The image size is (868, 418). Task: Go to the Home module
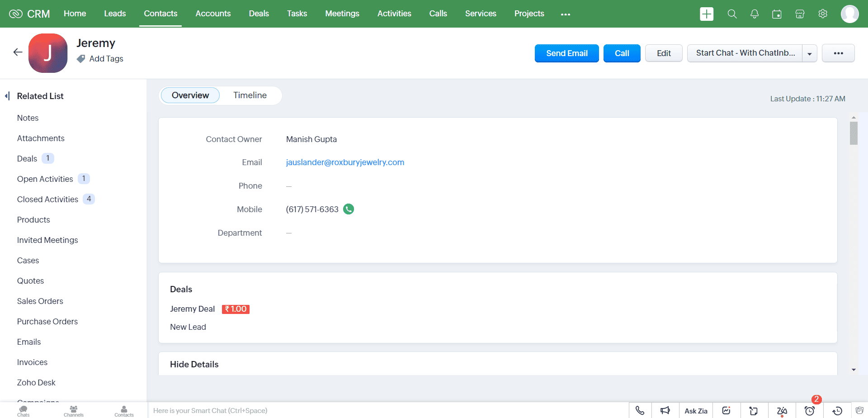(75, 14)
